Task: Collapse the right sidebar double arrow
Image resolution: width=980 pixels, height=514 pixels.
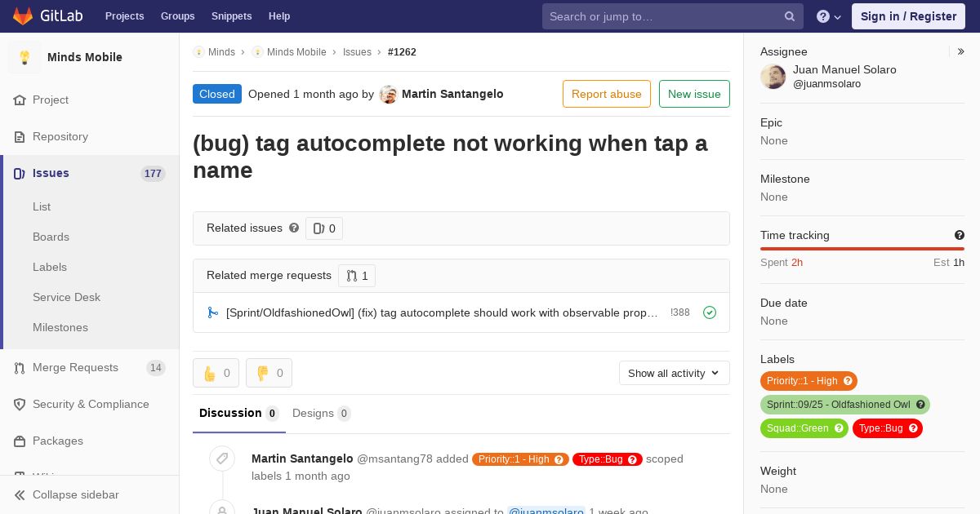Action: [961, 51]
